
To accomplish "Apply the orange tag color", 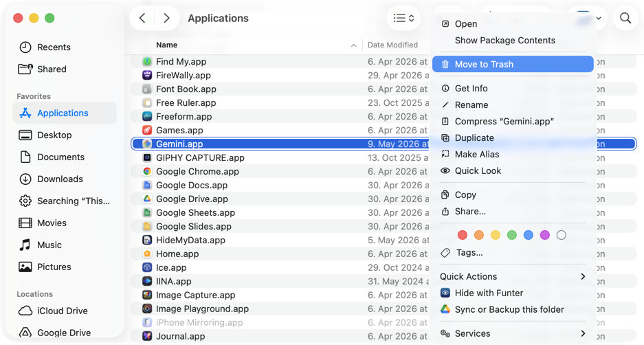I will pos(479,235).
